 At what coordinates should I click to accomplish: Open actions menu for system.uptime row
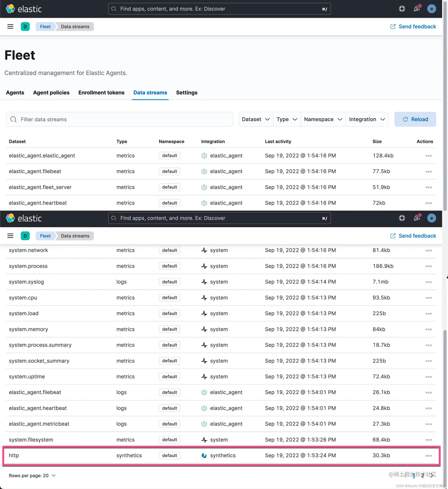click(428, 377)
